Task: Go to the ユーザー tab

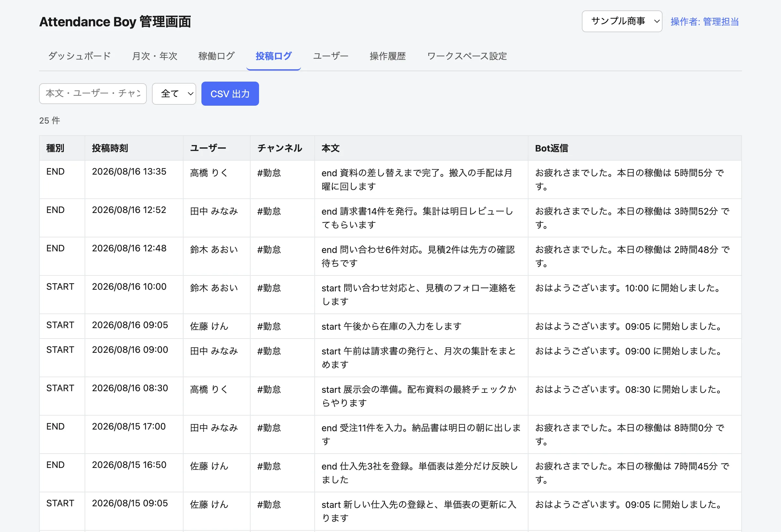Action: [x=331, y=56]
